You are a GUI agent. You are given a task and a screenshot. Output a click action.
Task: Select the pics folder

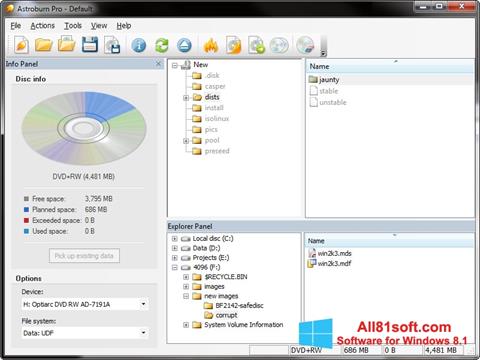211,129
